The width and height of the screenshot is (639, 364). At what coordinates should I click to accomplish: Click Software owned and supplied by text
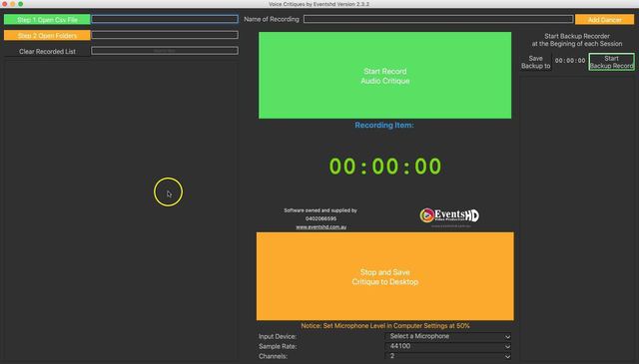point(320,210)
